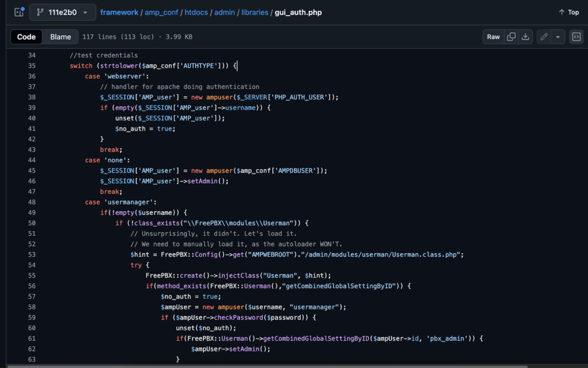The width and height of the screenshot is (588, 368).
Task: Download the raw file icon
Action: (525, 37)
